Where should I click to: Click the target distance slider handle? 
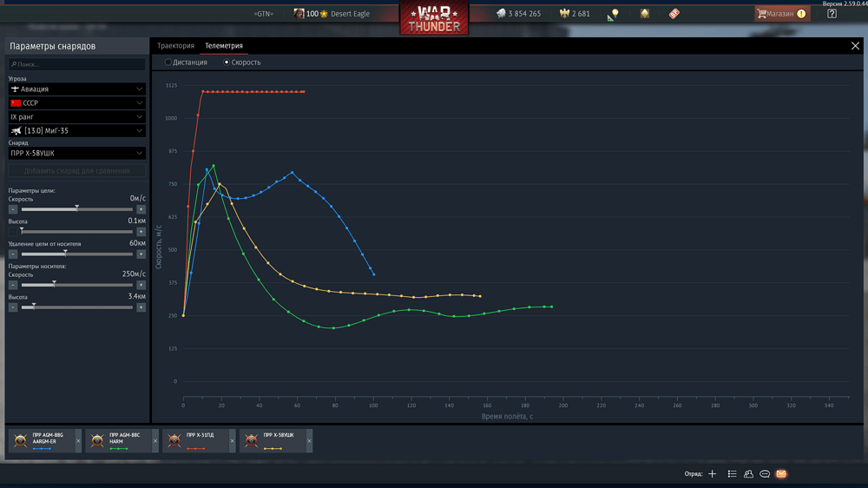tap(65, 254)
